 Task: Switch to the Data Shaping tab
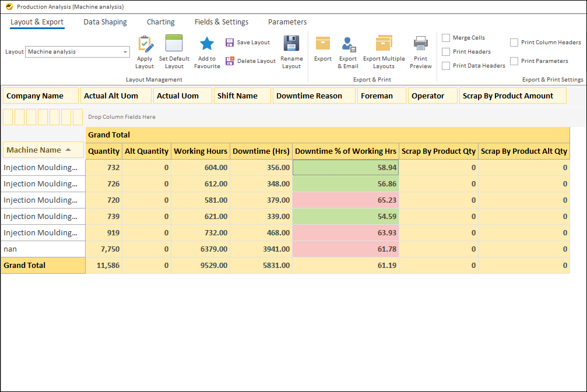(x=105, y=22)
